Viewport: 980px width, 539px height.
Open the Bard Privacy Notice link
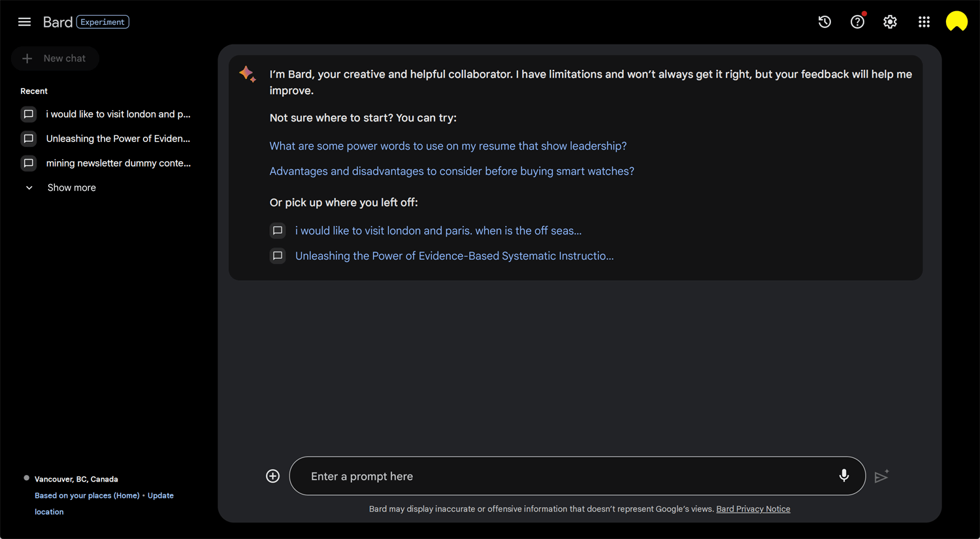[753, 509]
